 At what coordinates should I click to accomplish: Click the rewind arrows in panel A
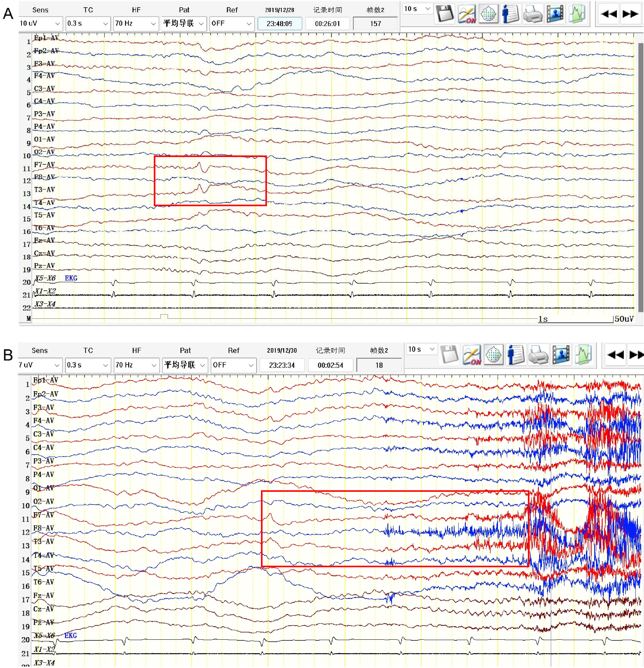[609, 14]
